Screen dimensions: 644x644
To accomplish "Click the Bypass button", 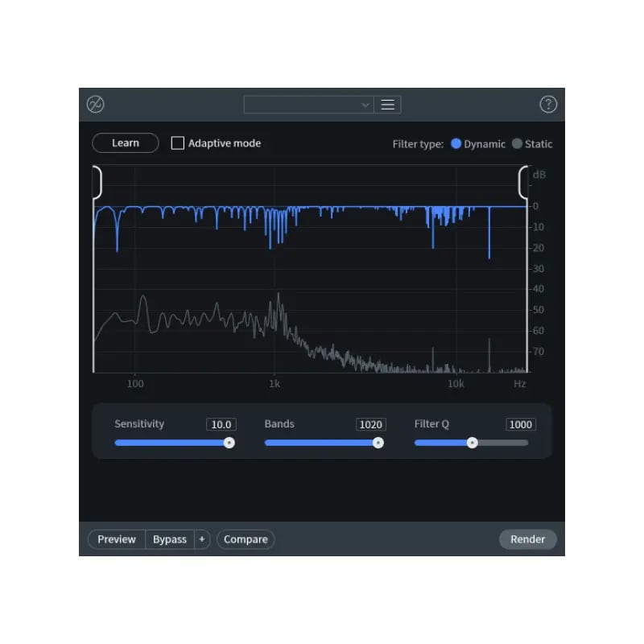I will (170, 539).
